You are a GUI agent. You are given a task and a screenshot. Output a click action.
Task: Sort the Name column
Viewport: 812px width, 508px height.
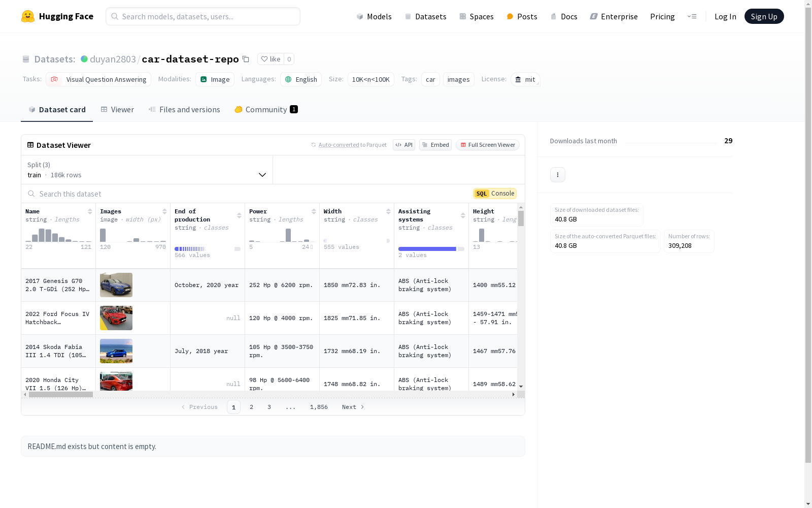click(90, 211)
